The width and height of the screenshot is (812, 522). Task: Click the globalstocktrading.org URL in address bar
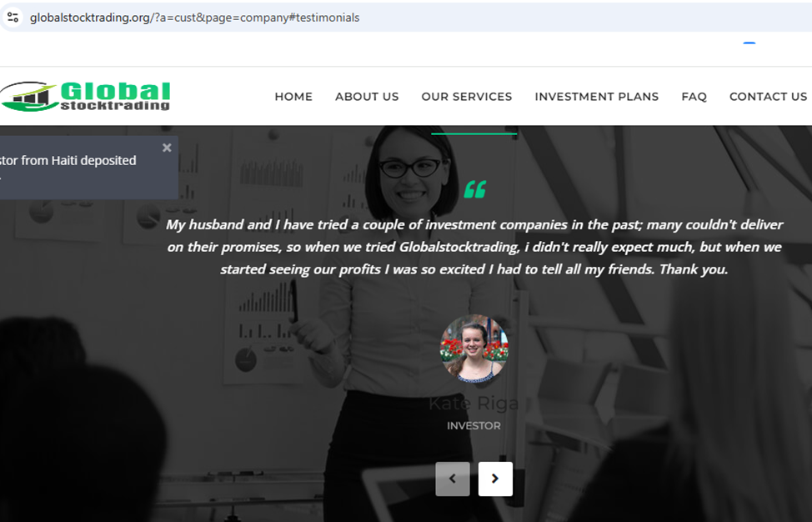(x=194, y=18)
